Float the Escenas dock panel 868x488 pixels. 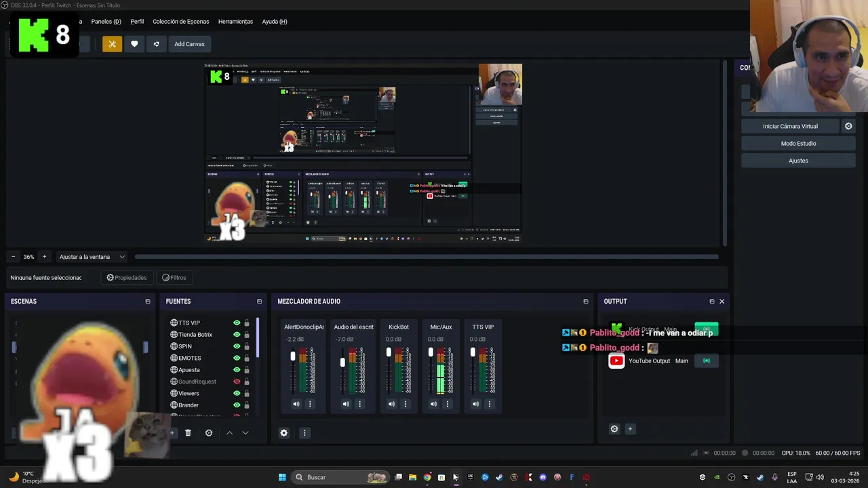coord(148,302)
